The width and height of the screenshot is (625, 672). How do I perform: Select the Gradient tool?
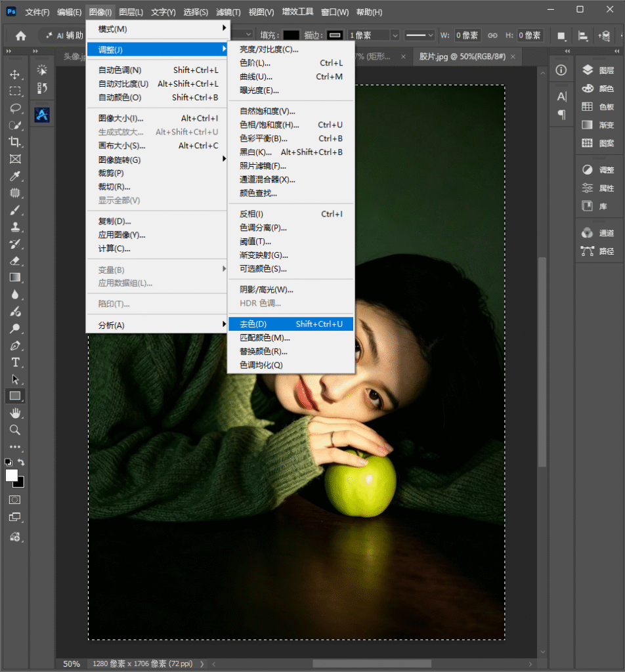(x=15, y=278)
